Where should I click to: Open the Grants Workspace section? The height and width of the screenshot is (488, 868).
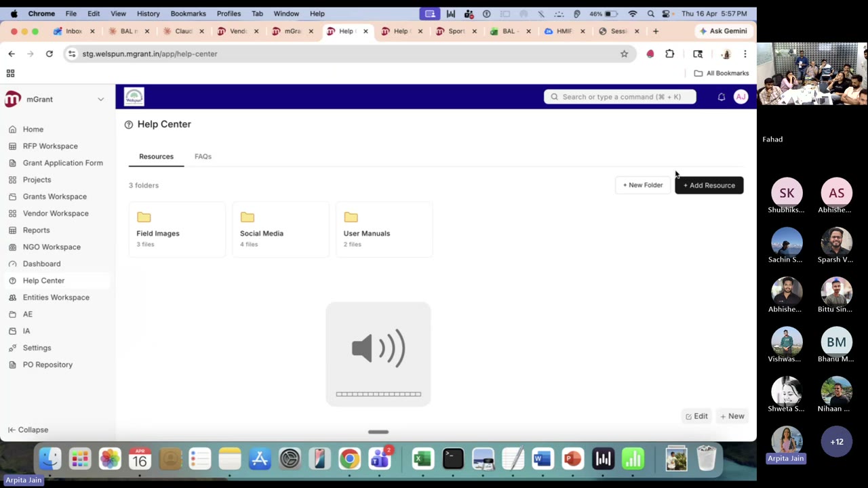coord(54,196)
